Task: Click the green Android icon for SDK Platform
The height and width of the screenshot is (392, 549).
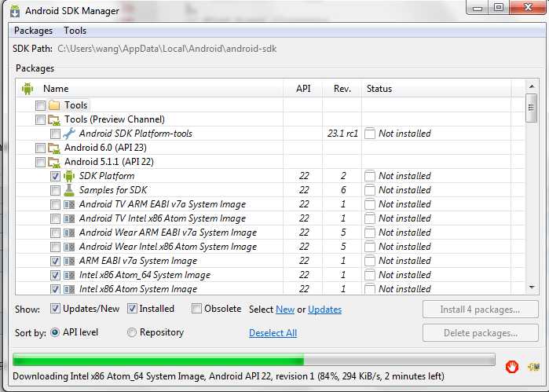Action: [69, 176]
